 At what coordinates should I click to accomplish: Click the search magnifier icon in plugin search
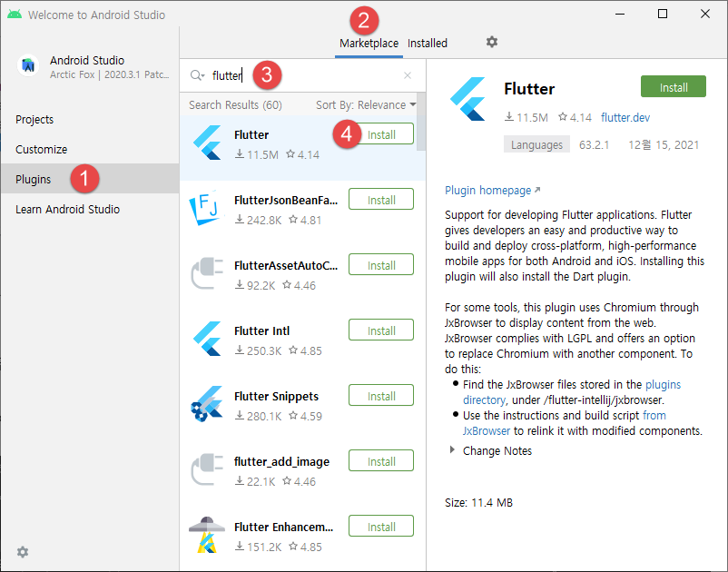click(x=197, y=75)
